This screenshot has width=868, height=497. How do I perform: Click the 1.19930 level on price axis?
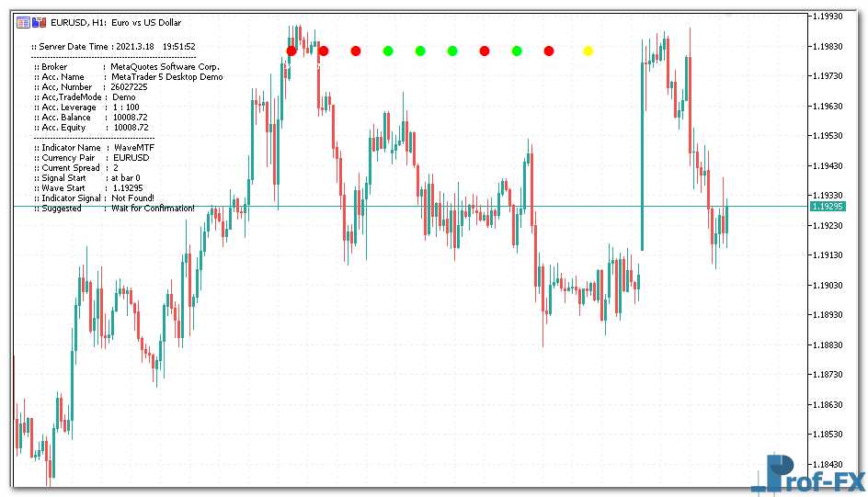(830, 17)
